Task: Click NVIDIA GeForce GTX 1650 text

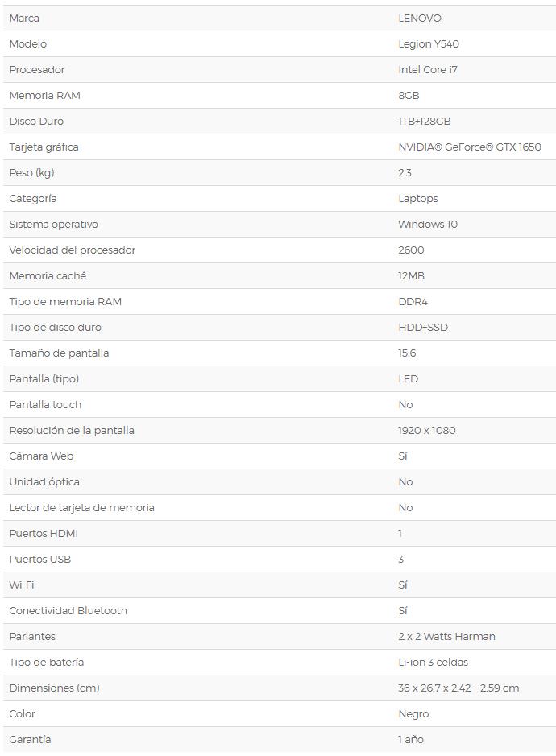Action: (470, 147)
